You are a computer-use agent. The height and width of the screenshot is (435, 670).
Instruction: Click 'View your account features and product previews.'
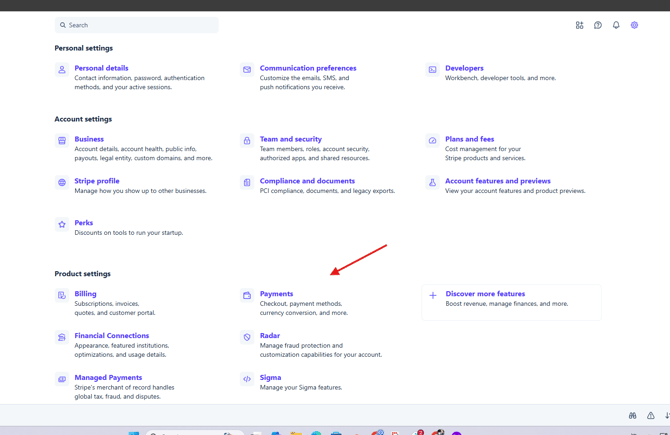point(515,191)
